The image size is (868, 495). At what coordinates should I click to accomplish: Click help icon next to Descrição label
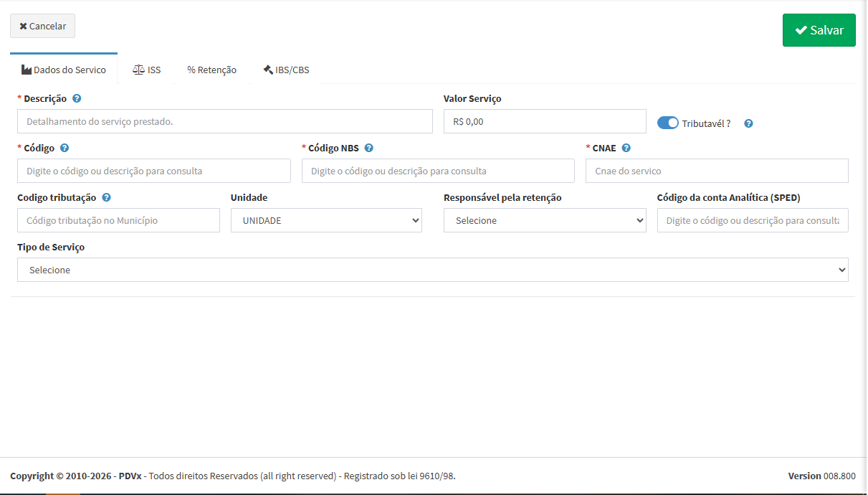[x=77, y=98]
